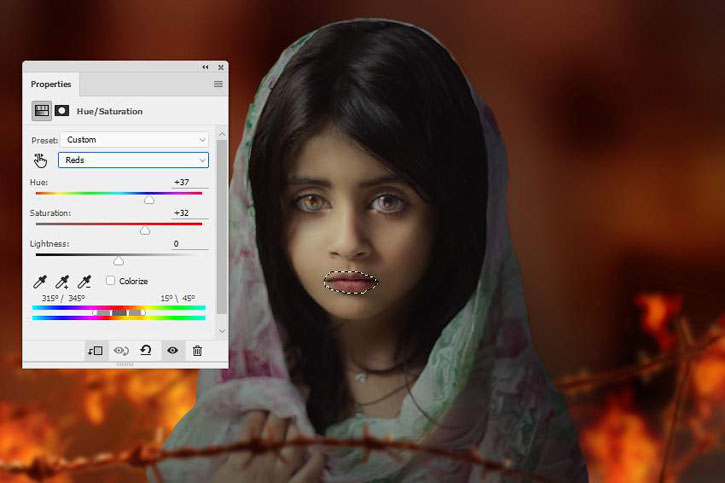Click the Saturation slider handle
725x483 pixels.
click(145, 230)
